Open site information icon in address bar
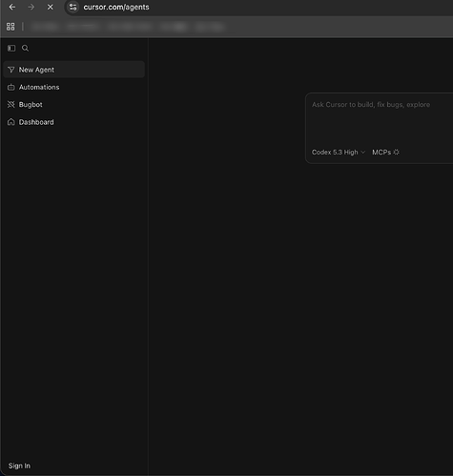This screenshot has width=453, height=476. coord(72,7)
